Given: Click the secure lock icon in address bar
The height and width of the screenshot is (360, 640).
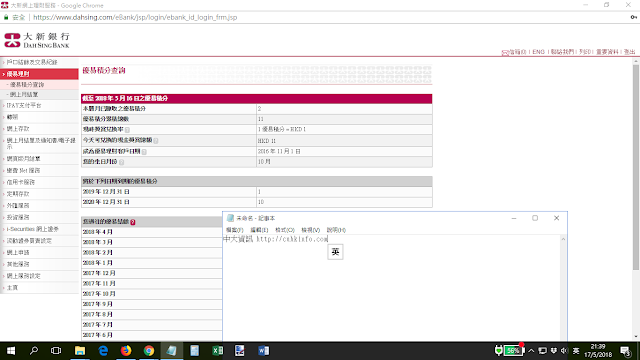Looking at the screenshot, I should pyautogui.click(x=6, y=17).
